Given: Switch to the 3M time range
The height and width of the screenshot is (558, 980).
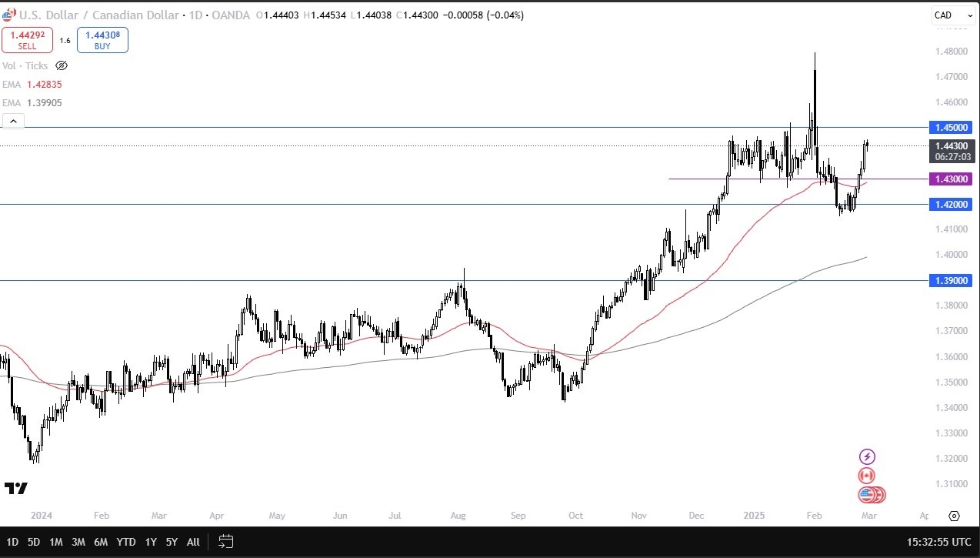Looking at the screenshot, I should click(x=78, y=542).
